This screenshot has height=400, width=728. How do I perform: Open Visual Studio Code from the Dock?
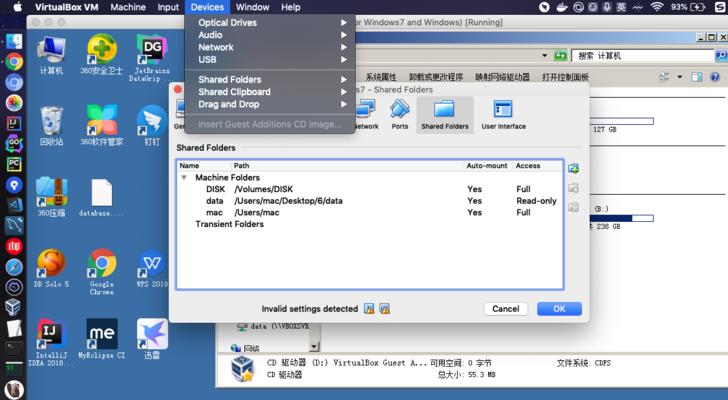click(x=14, y=205)
